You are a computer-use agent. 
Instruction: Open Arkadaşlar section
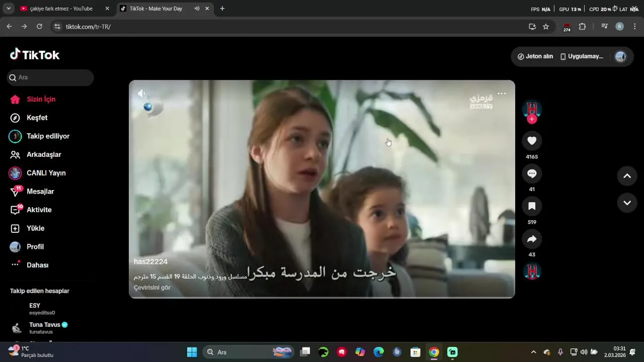pos(44,154)
